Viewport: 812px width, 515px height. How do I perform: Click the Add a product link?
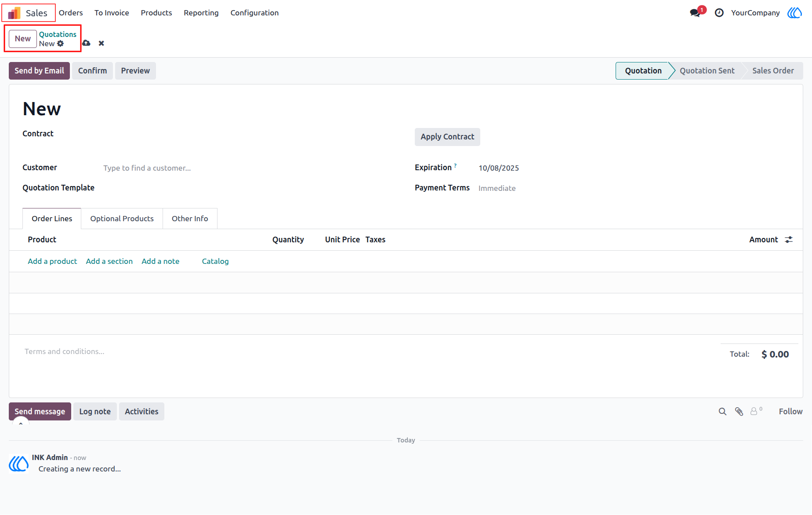tap(52, 261)
